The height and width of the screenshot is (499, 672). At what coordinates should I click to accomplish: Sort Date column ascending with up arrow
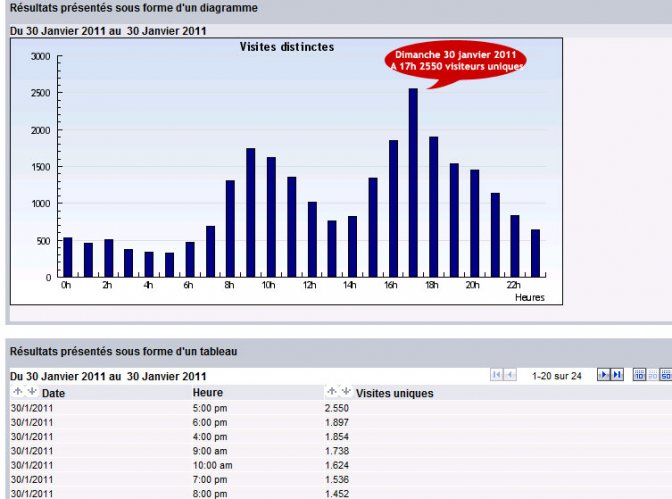click(17, 392)
